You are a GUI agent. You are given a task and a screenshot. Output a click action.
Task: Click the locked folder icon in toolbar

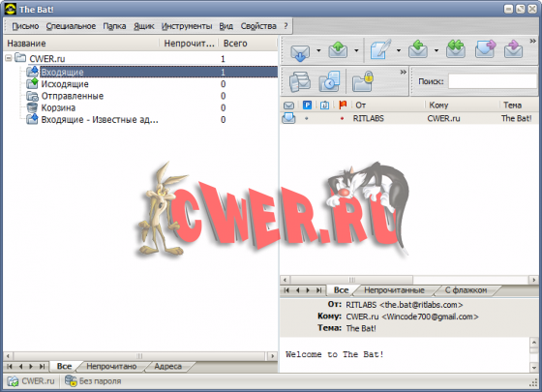[363, 81]
